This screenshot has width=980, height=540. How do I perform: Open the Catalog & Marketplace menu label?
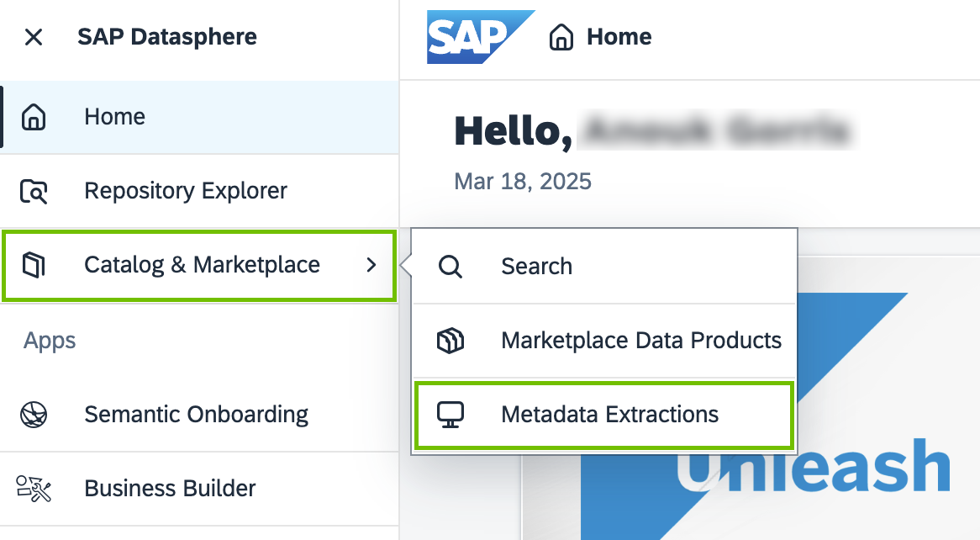[x=202, y=266]
